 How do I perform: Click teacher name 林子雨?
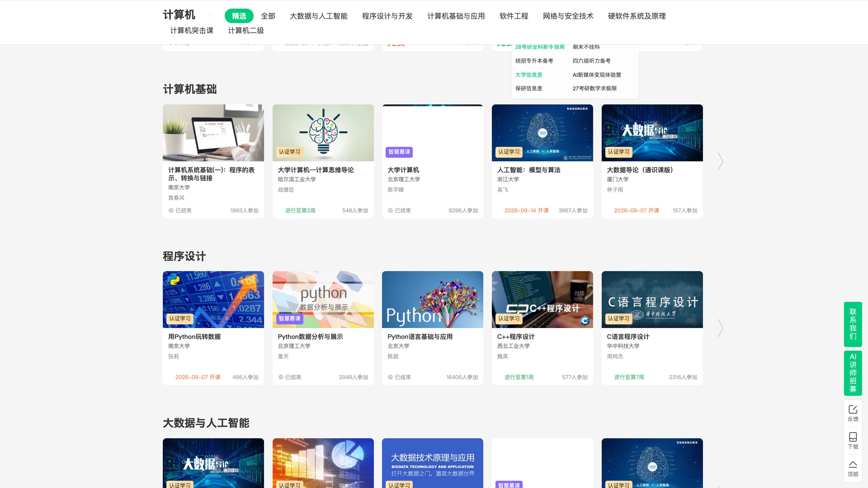[615, 190]
